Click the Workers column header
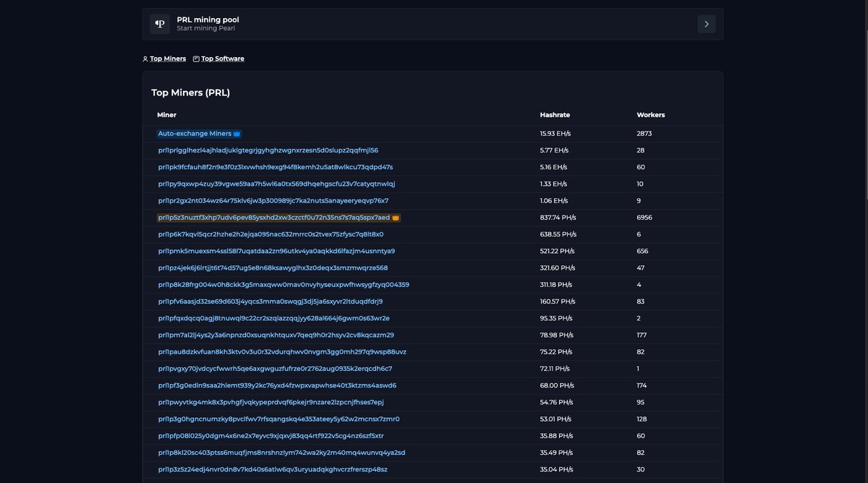The height and width of the screenshot is (483, 868). pyautogui.click(x=650, y=115)
